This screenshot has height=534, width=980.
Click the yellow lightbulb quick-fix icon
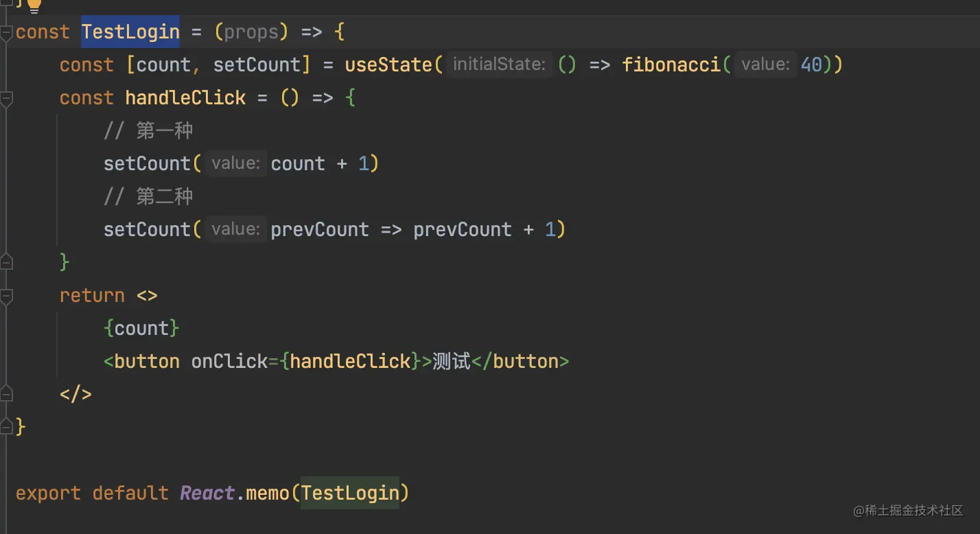(34, 5)
